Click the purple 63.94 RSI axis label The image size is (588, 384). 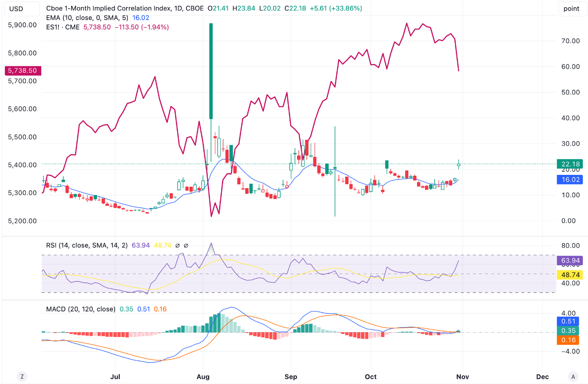coord(570,261)
